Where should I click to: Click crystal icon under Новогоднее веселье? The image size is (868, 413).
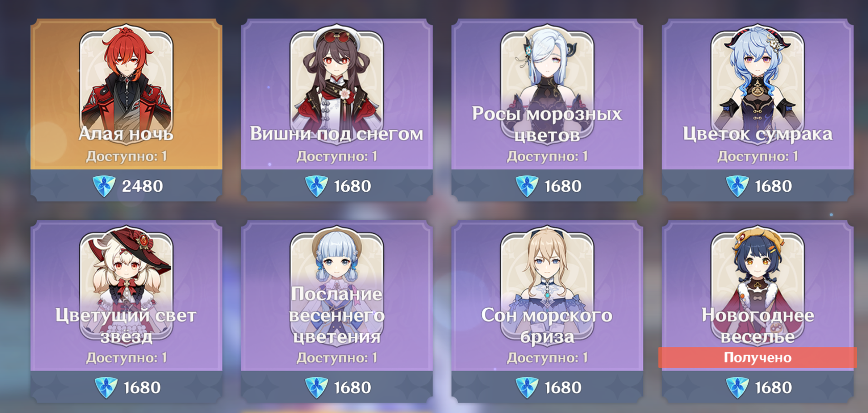737,387
